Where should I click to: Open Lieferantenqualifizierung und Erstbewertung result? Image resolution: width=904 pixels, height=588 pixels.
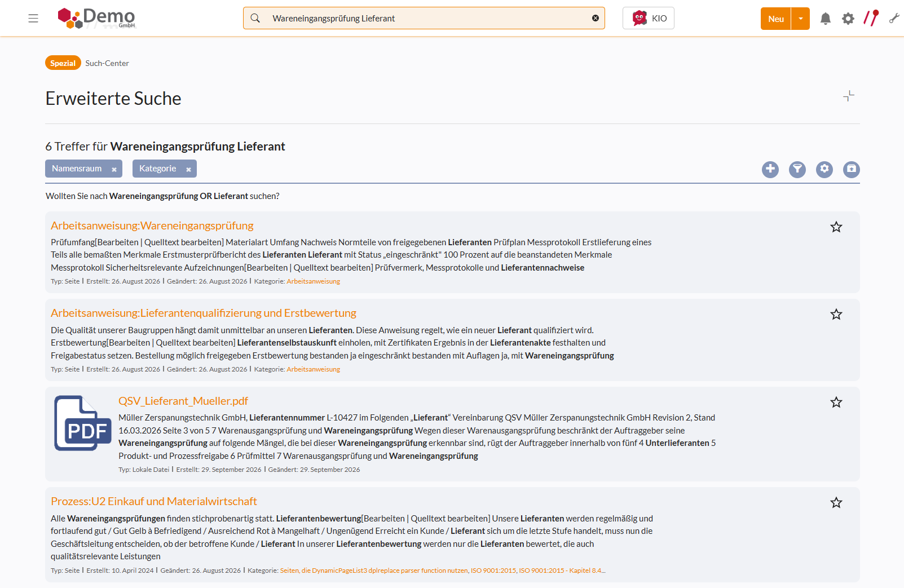tap(204, 313)
